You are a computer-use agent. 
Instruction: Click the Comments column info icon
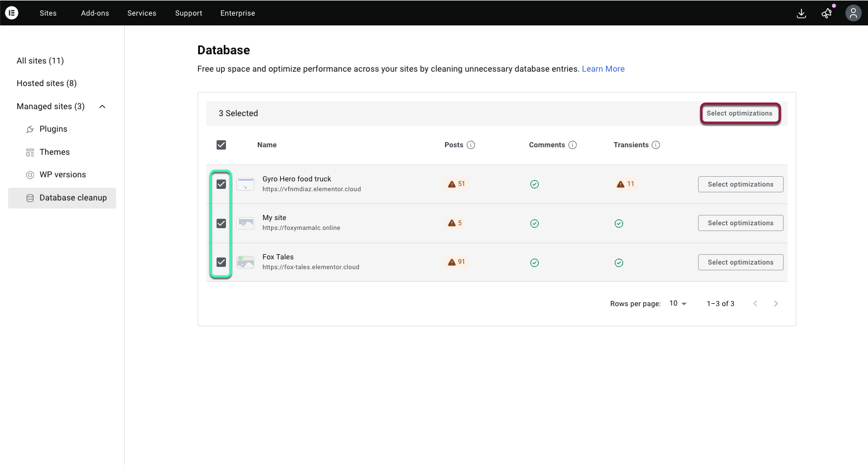[x=573, y=145]
